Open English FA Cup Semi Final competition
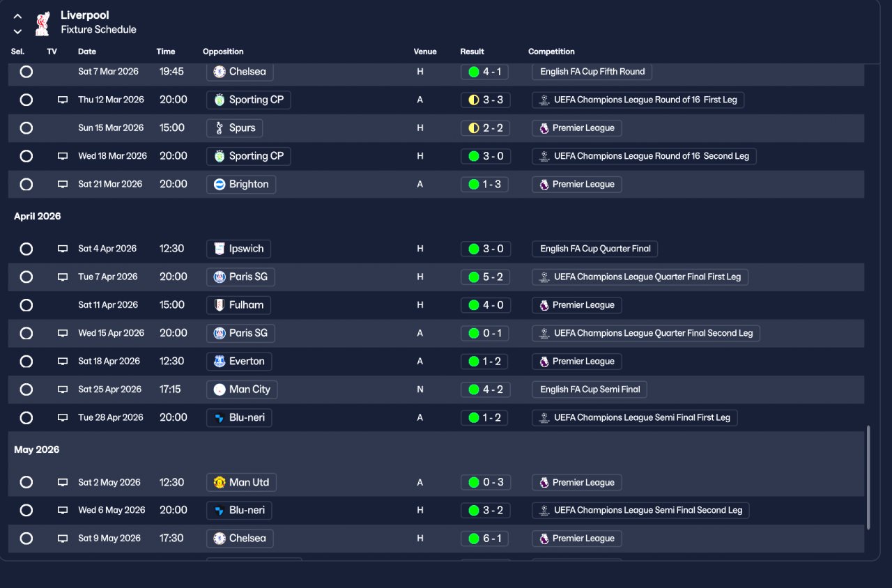The width and height of the screenshot is (892, 588). 590,389
